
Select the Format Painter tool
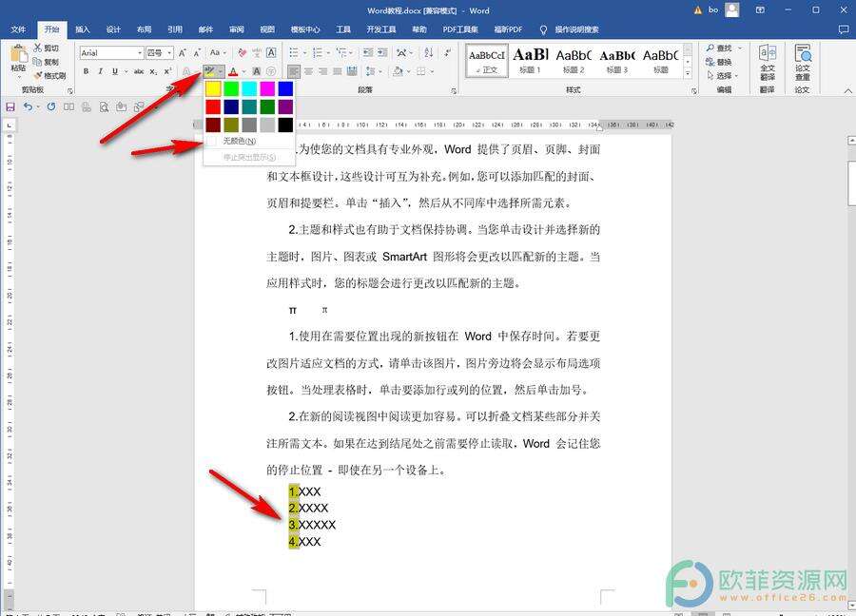(49, 75)
